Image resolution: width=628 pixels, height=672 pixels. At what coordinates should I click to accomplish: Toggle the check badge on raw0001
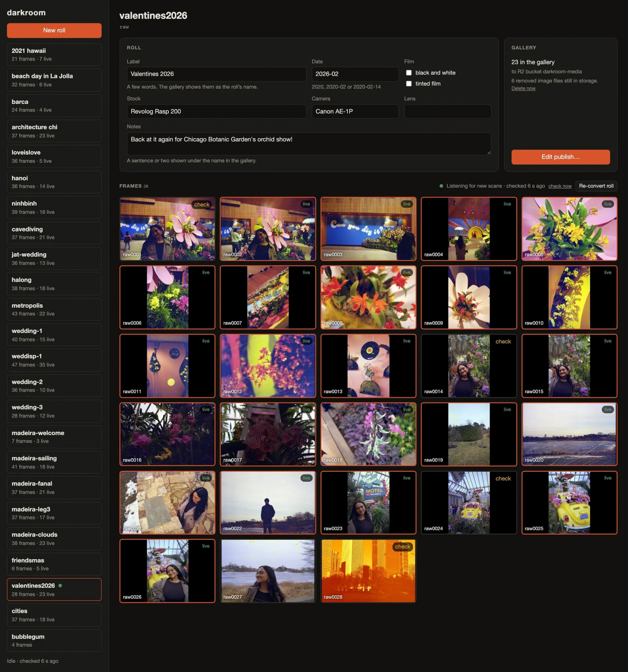[202, 204]
